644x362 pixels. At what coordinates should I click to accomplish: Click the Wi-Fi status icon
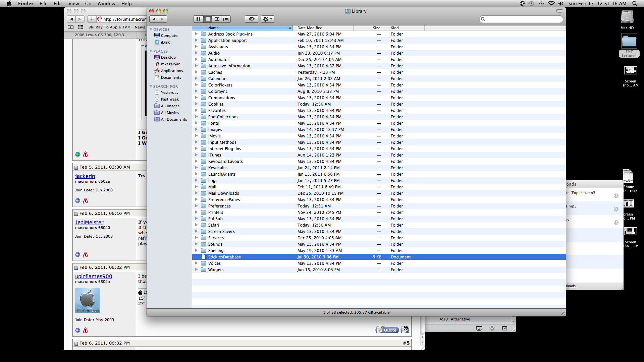[x=551, y=4]
